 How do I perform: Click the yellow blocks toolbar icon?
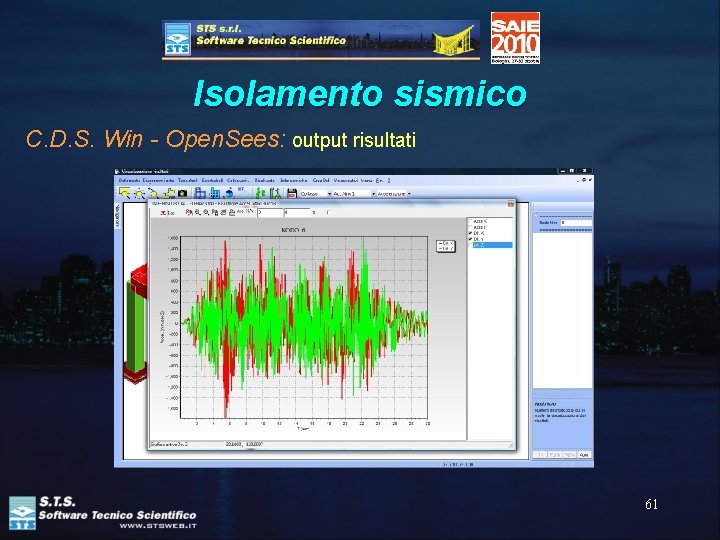tap(169, 194)
